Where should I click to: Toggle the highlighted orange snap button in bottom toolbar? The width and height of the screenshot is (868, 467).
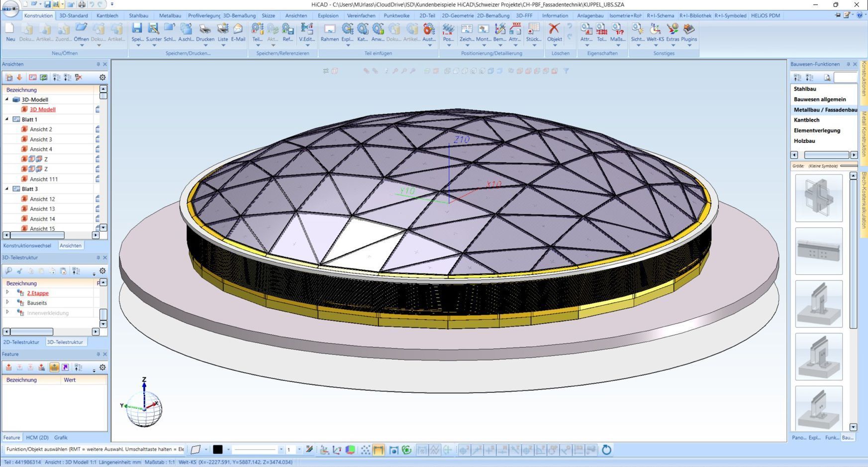click(379, 450)
